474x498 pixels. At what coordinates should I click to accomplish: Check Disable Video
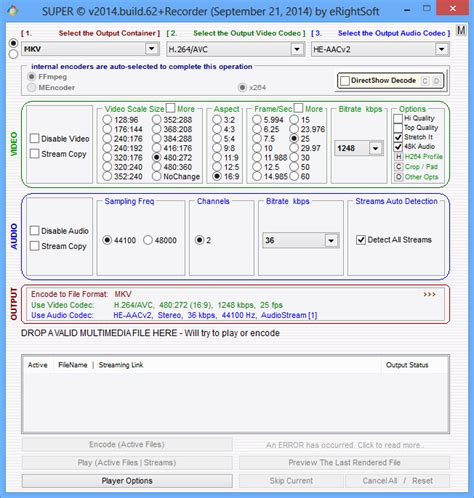(34, 138)
